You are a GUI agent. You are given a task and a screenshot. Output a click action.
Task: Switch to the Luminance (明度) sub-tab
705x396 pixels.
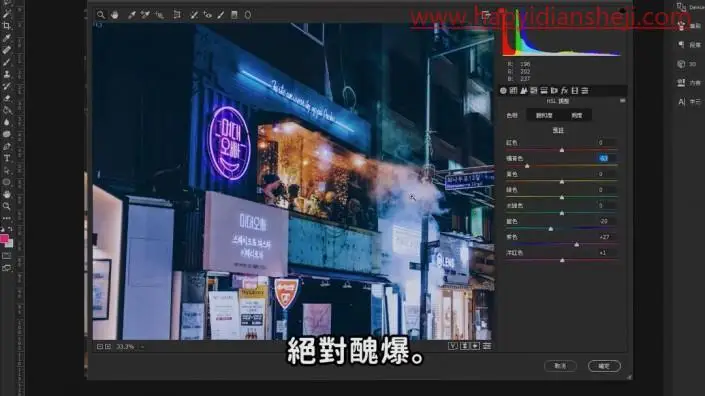[x=576, y=116]
